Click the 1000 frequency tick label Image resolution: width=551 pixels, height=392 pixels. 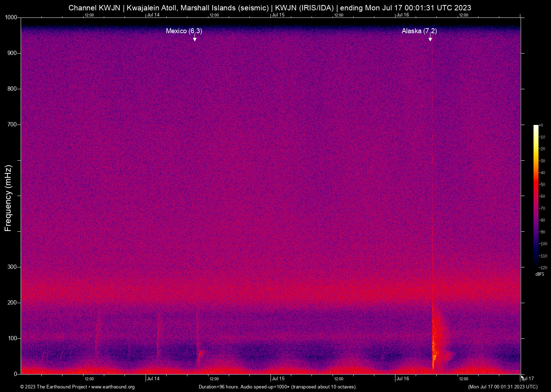point(12,17)
